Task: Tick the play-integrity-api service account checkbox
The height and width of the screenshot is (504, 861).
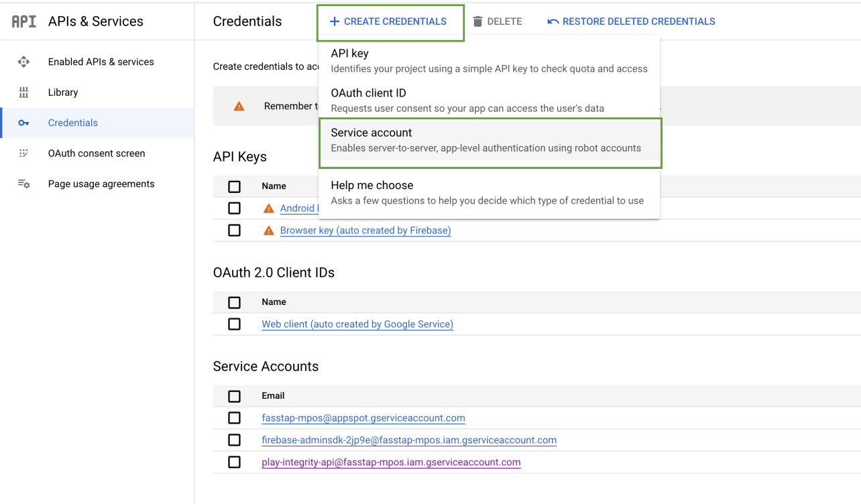Action: tap(234, 462)
